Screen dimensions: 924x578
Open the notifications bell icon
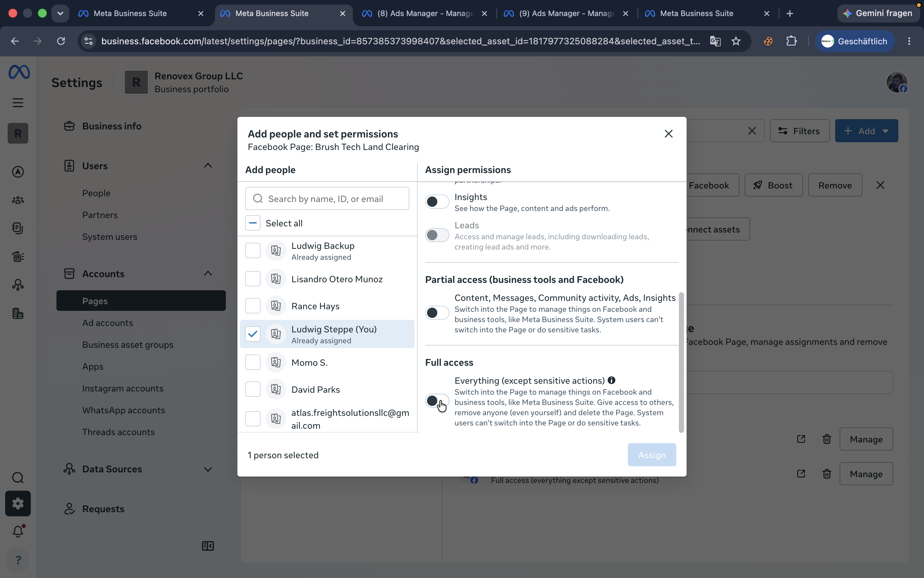point(18,531)
